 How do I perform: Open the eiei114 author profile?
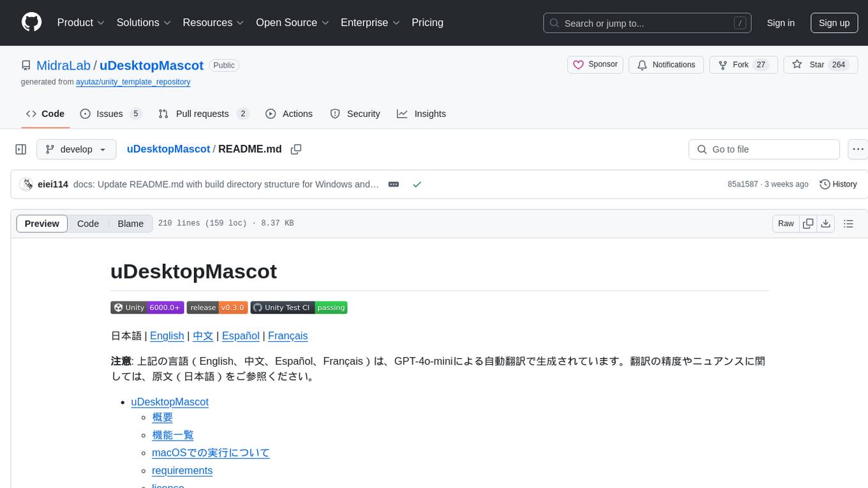(53, 184)
